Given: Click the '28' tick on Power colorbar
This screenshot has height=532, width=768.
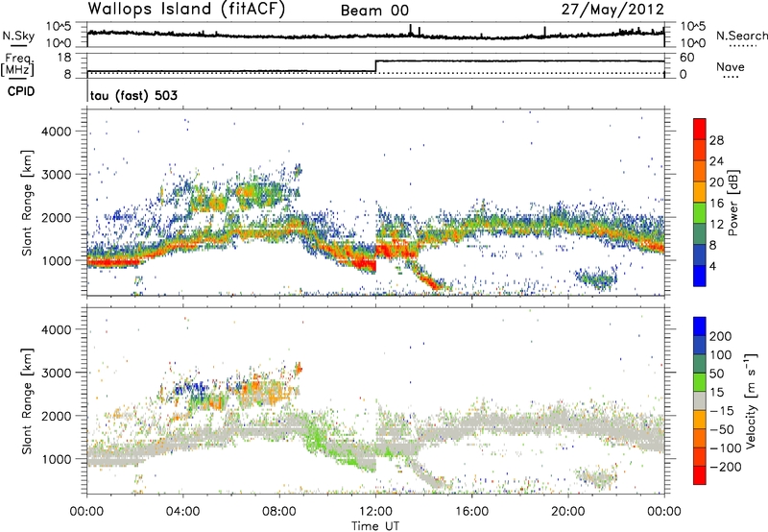Looking at the screenshot, I should pyautogui.click(x=716, y=140).
